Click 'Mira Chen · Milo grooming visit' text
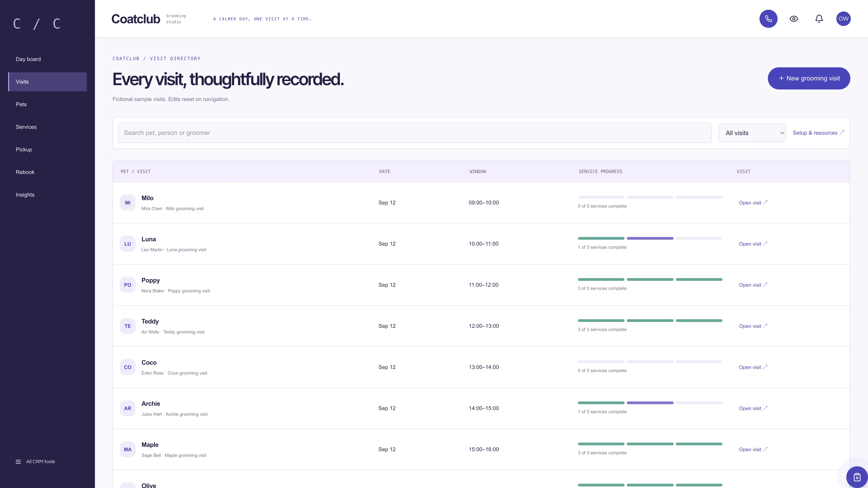 (x=172, y=209)
